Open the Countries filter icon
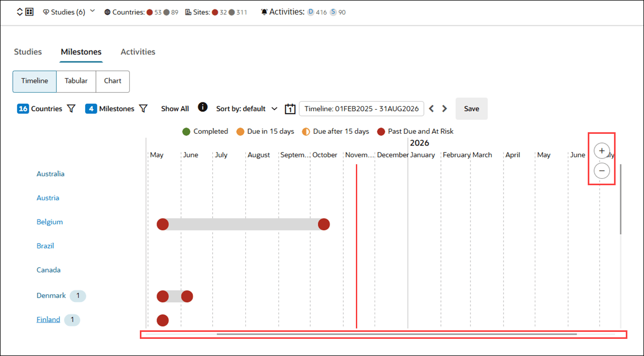 [71, 108]
